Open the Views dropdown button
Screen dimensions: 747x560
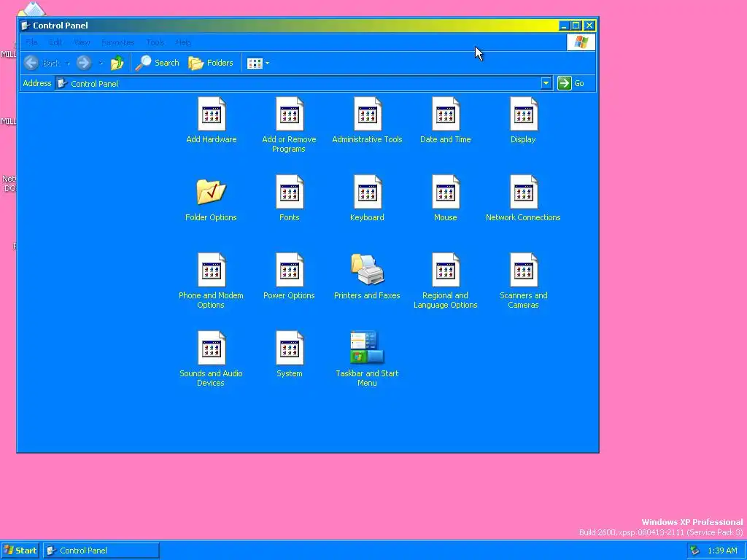click(258, 63)
